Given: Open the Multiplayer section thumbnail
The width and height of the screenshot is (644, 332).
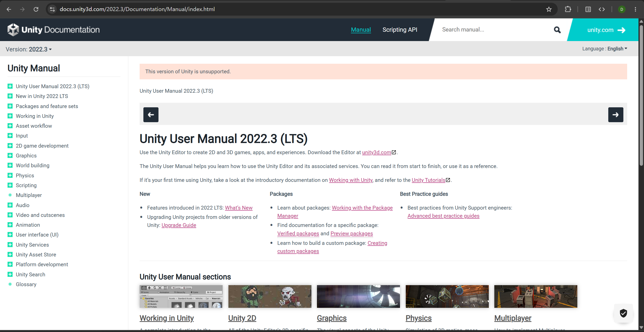Looking at the screenshot, I should 536,296.
